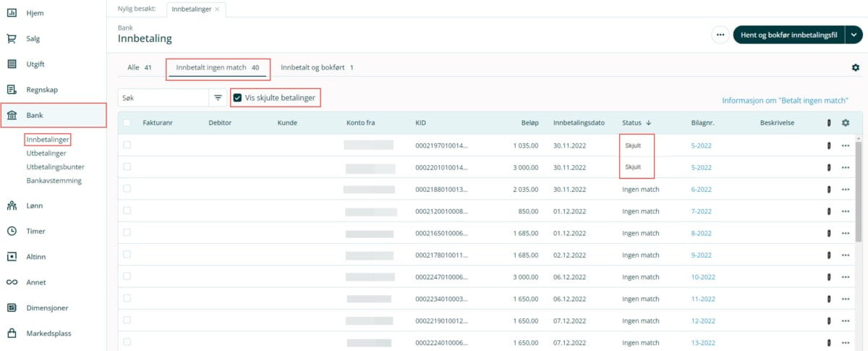This screenshot has width=868, height=351.
Task: Select the Alle tab
Action: pos(139,67)
